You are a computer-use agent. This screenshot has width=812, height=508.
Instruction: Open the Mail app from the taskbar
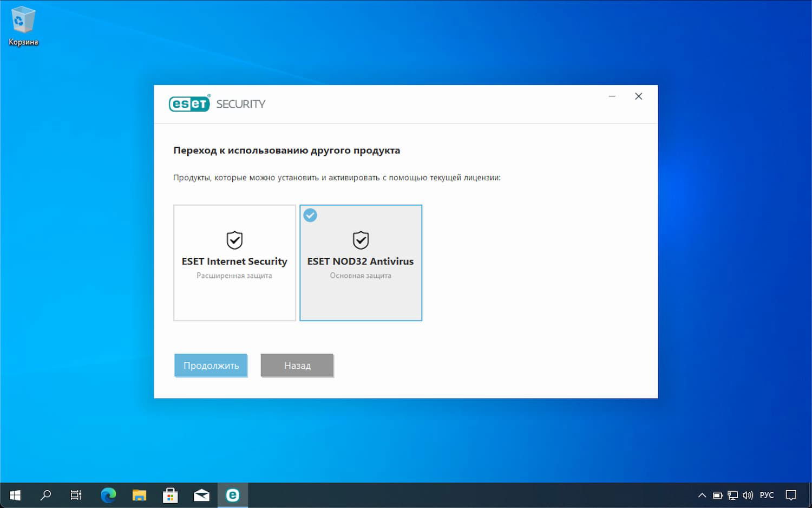click(x=201, y=494)
